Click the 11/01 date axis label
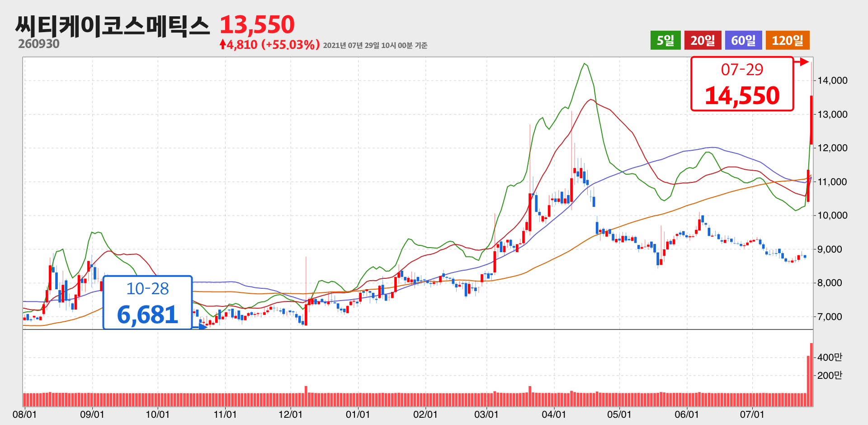The height and width of the screenshot is (425, 868). 225,415
